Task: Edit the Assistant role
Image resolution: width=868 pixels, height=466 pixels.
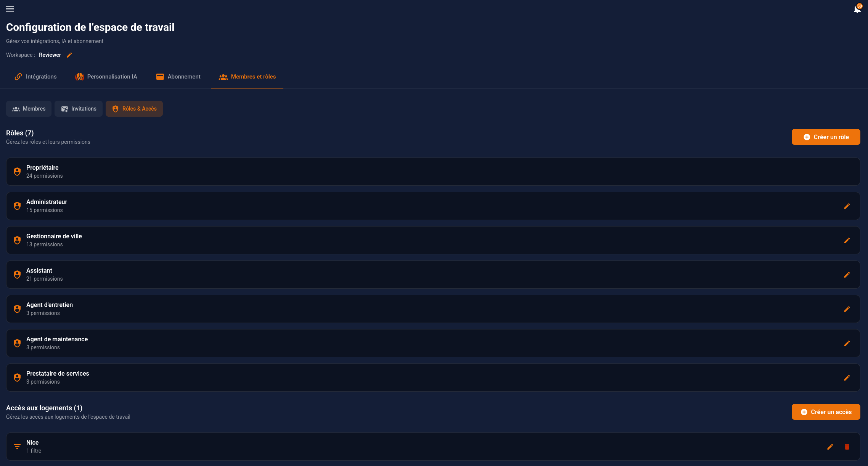Action: click(x=847, y=275)
